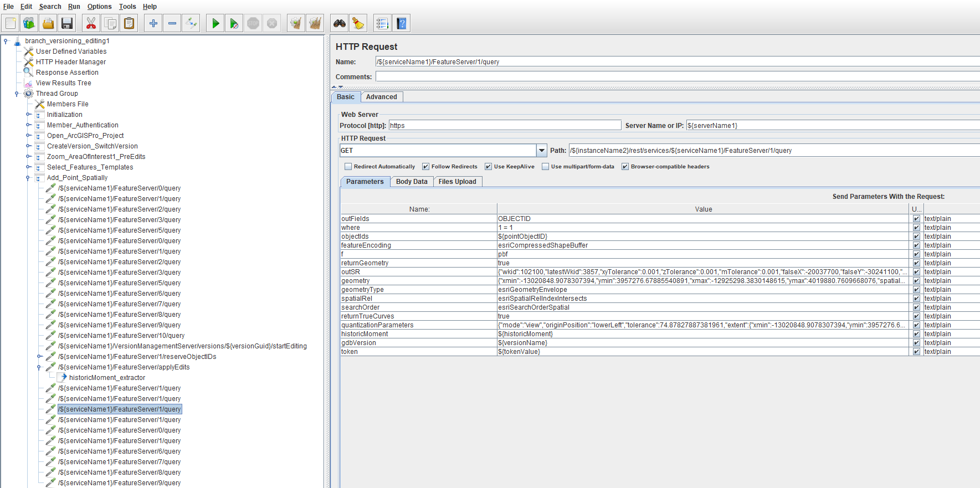Click the Start no pauses icon
This screenshot has height=488, width=980.
(234, 23)
